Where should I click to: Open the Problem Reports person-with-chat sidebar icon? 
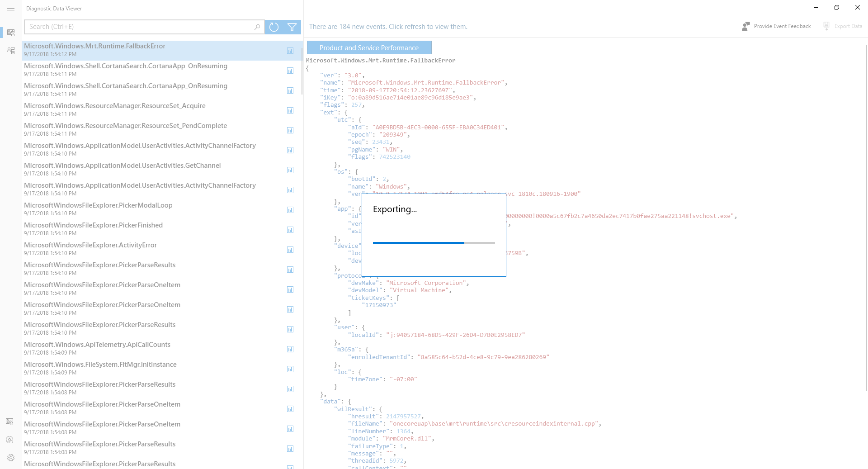click(x=11, y=51)
